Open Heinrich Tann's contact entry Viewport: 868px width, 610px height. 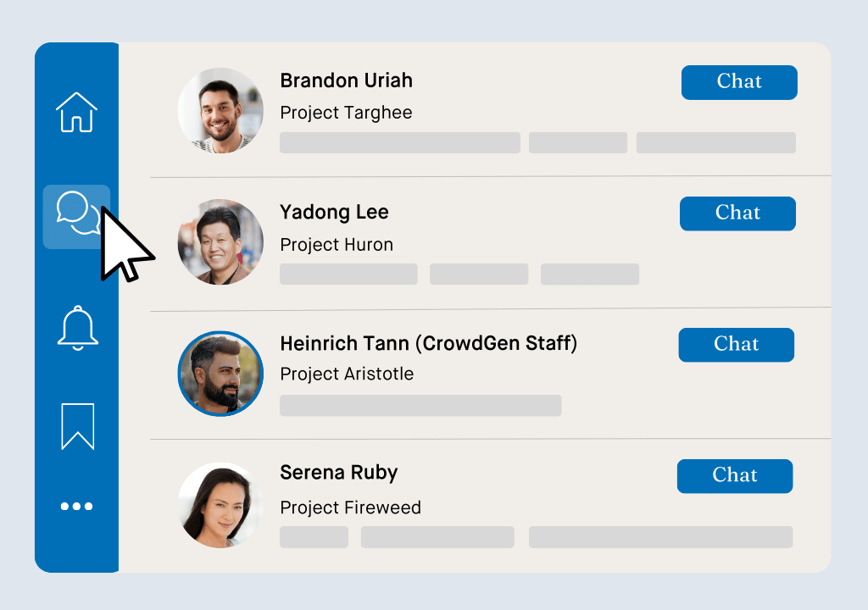429,344
